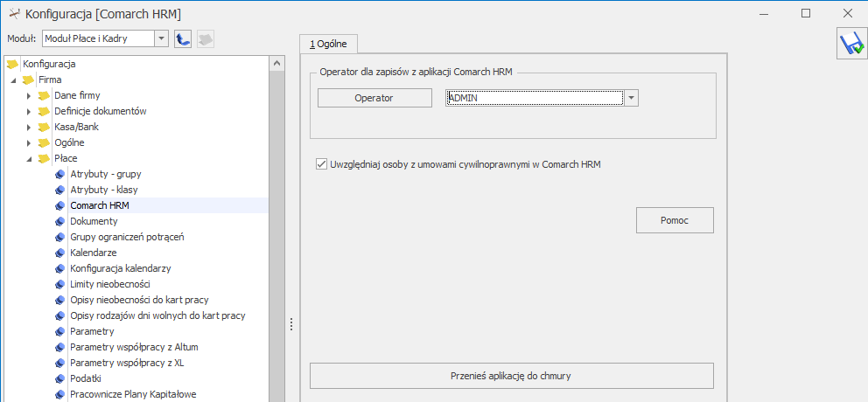Open the Moduł dropdown list
The image size is (868, 402).
click(x=161, y=38)
